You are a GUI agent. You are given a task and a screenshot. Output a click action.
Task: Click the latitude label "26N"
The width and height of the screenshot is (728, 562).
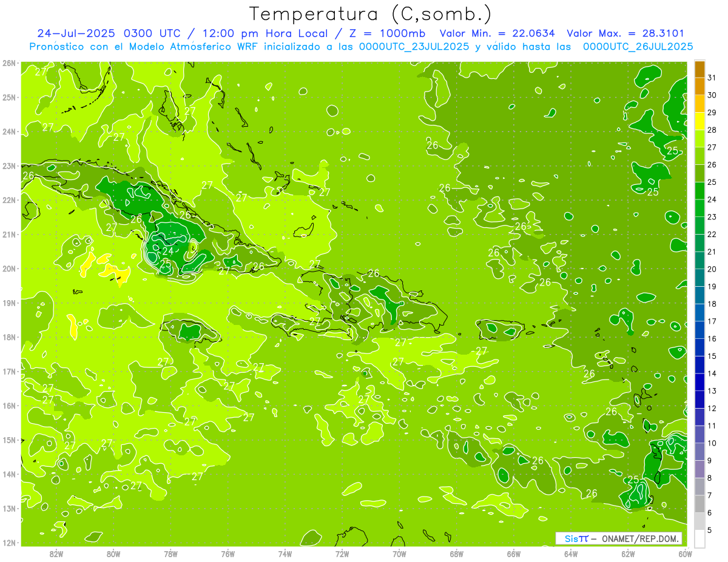[8, 62]
